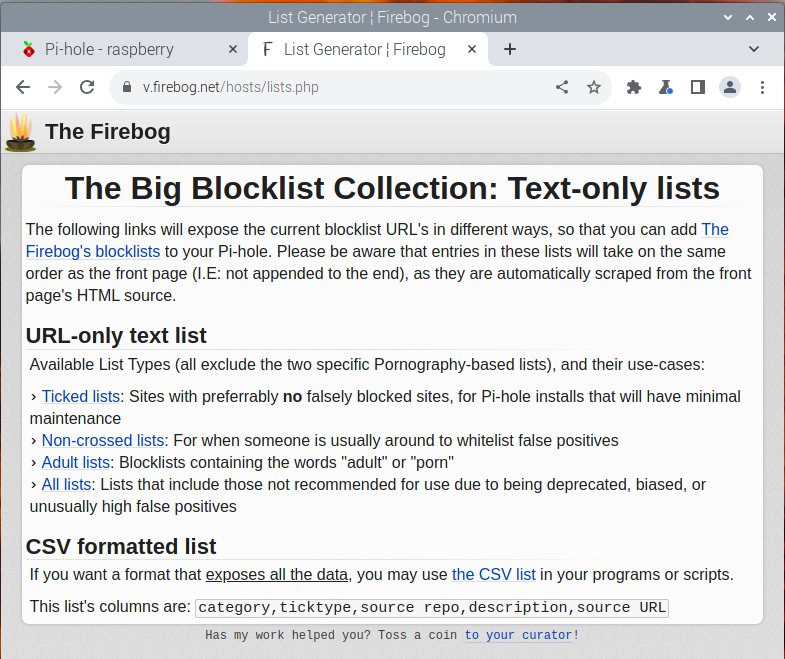
Task: Open a new tab with plus button
Action: (x=510, y=49)
